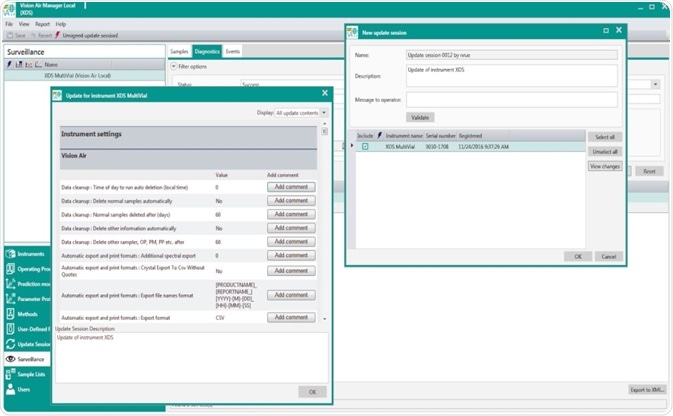
Task: Add comment for Delete other information automatically
Action: tap(291, 228)
